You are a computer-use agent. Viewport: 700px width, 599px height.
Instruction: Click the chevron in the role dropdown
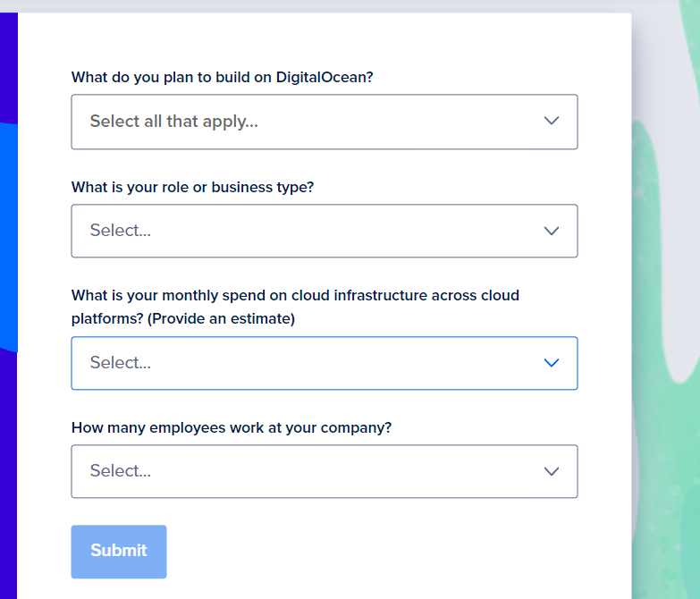(552, 231)
